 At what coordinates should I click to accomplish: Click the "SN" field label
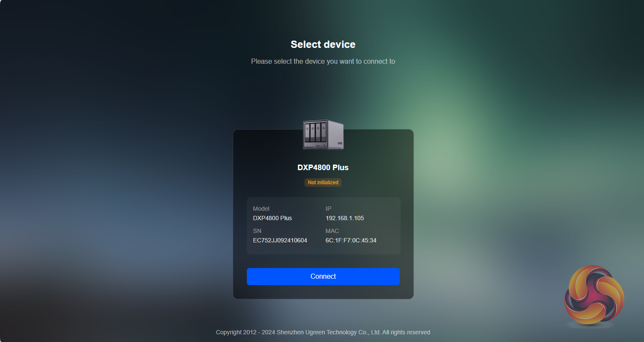[x=257, y=231]
